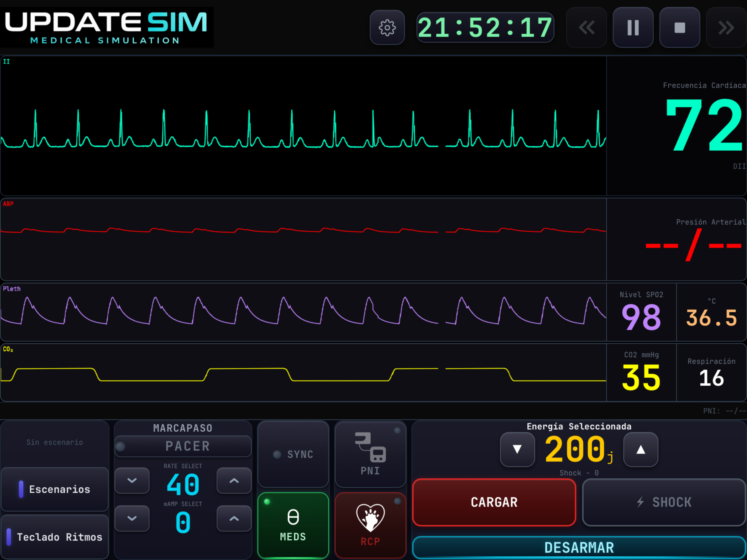Select the ABP waveform trace
This screenshot has height=560, width=747.
[x=303, y=239]
